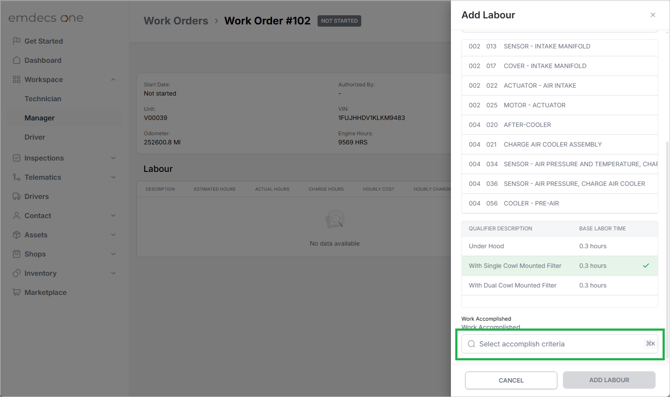
Task: Click the Get Started flag icon
Action: point(17,41)
